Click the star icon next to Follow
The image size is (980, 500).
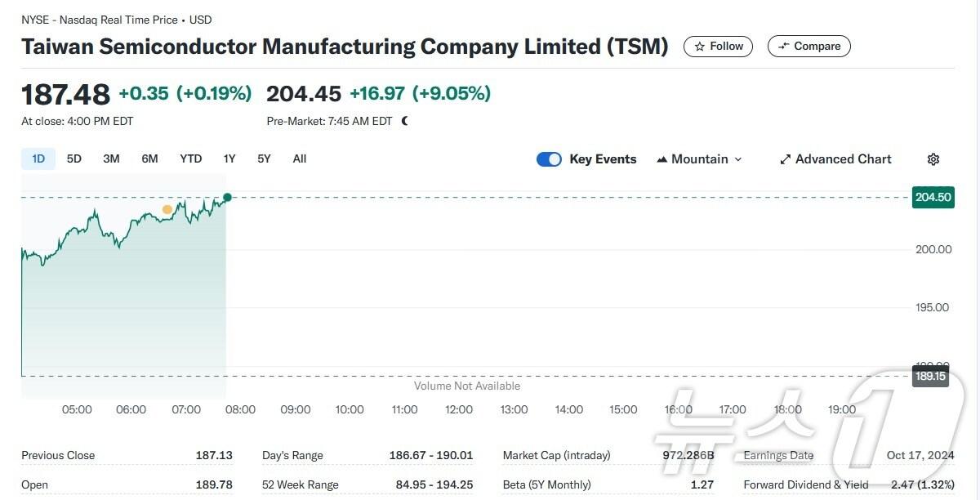702,46
